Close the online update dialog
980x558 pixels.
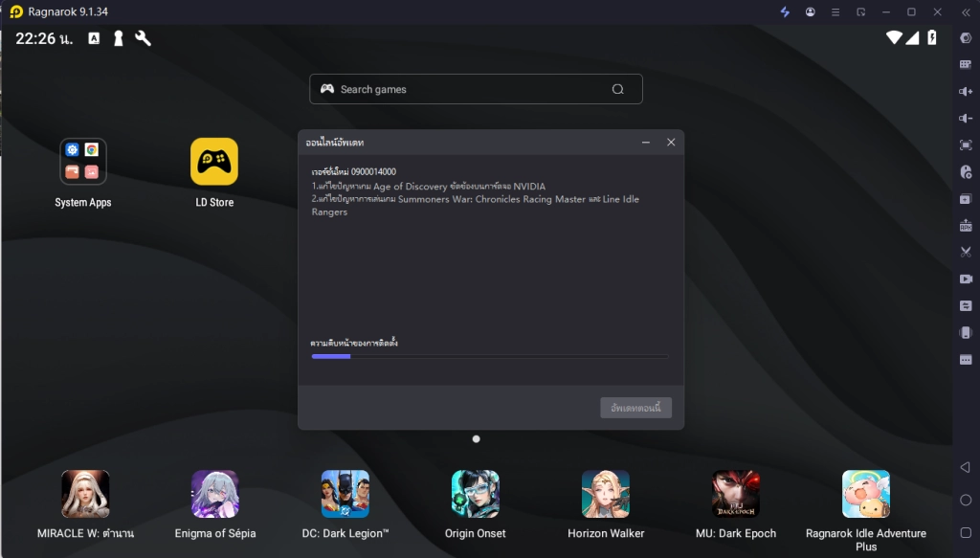pyautogui.click(x=671, y=143)
